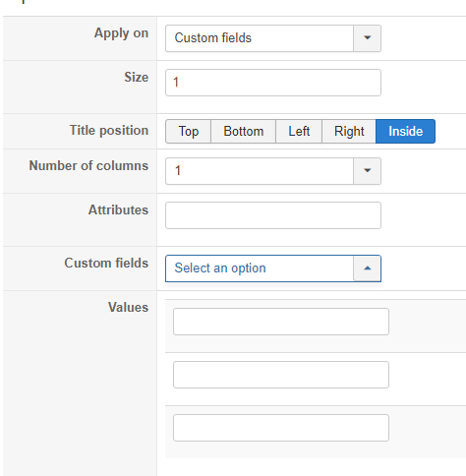The height and width of the screenshot is (476, 466).
Task: Click the second Values text field
Action: 281,375
